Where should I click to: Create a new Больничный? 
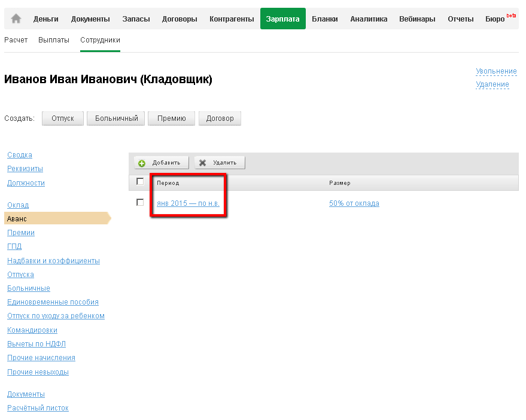click(x=116, y=118)
